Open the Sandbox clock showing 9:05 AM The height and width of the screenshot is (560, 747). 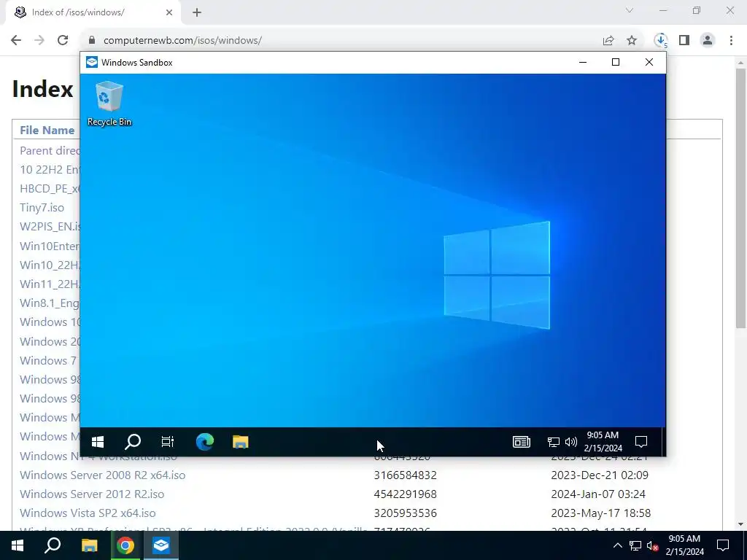(x=603, y=441)
